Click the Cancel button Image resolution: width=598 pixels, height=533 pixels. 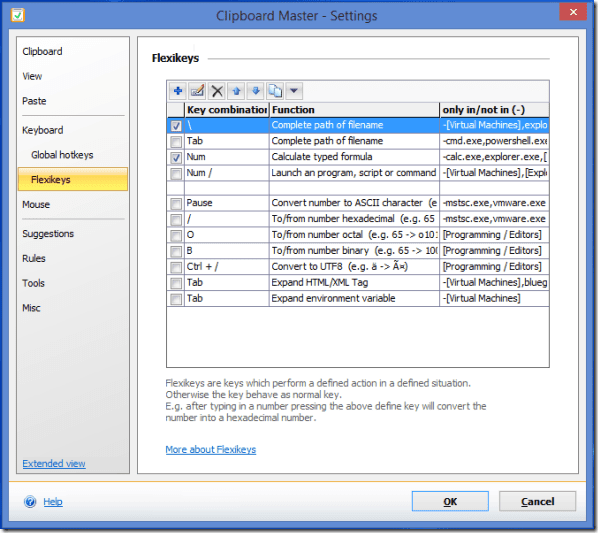(x=537, y=501)
